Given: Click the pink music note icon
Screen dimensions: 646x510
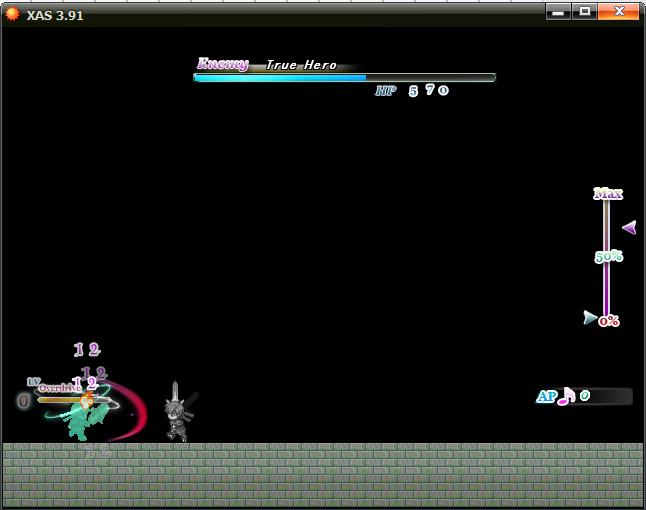Looking at the screenshot, I should [x=566, y=396].
